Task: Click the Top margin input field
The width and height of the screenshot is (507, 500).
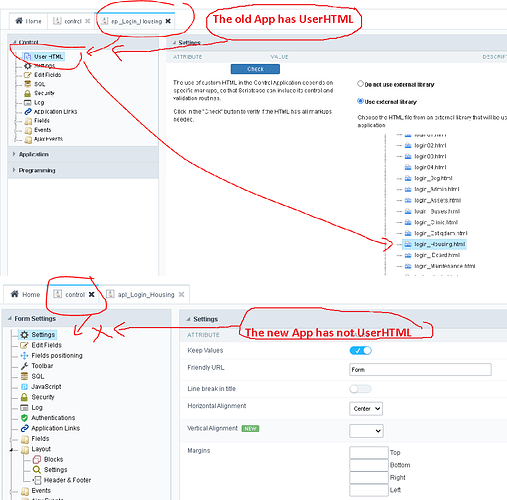Action: (x=369, y=453)
